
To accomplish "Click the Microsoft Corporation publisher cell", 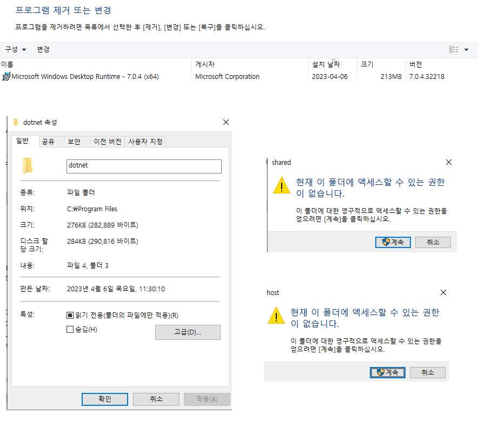I will pyautogui.click(x=228, y=77).
